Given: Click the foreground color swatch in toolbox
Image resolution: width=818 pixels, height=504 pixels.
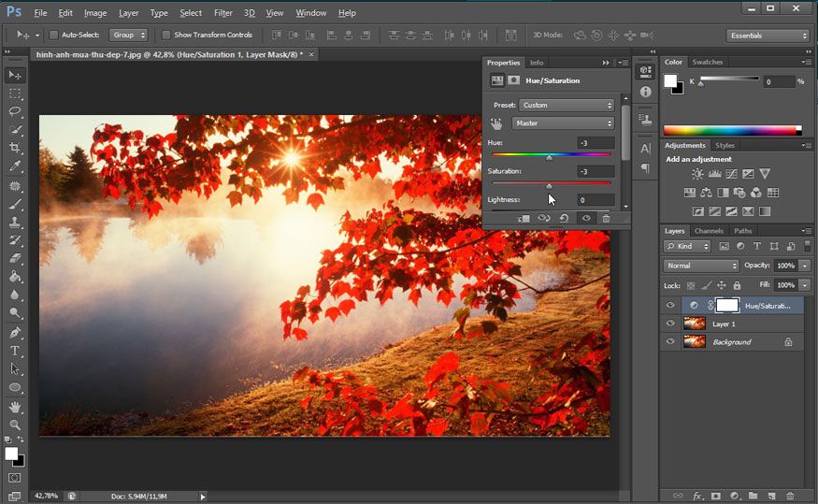Looking at the screenshot, I should pyautogui.click(x=11, y=454).
